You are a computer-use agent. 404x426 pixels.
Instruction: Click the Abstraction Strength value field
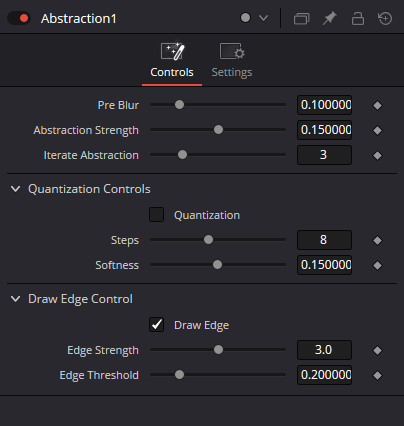pos(324,130)
